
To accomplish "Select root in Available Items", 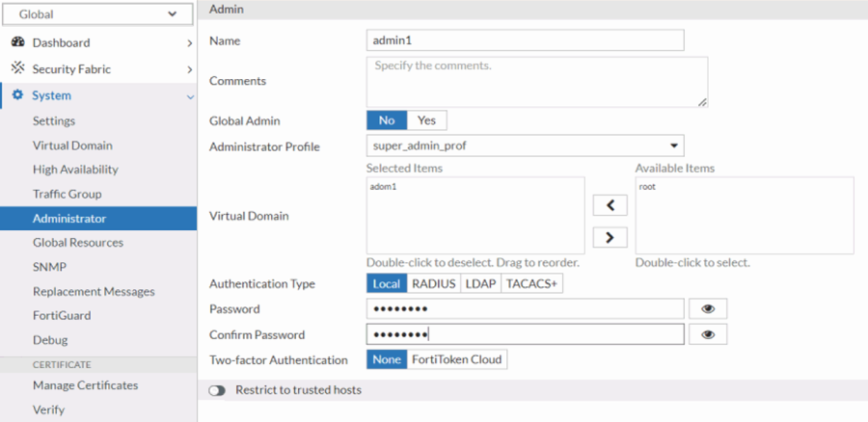I will 647,187.
